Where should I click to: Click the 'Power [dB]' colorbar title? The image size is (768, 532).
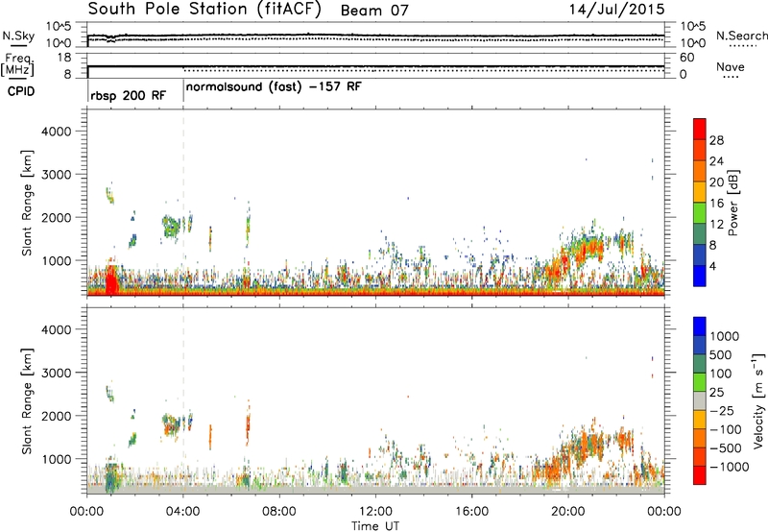[732, 203]
